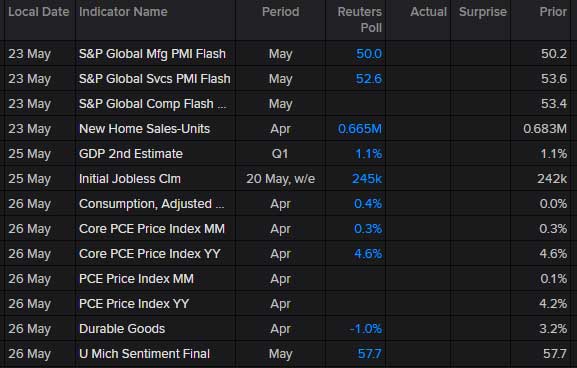Select the Consumption, Adjusted indicator
The image size is (577, 368).
pos(151,204)
